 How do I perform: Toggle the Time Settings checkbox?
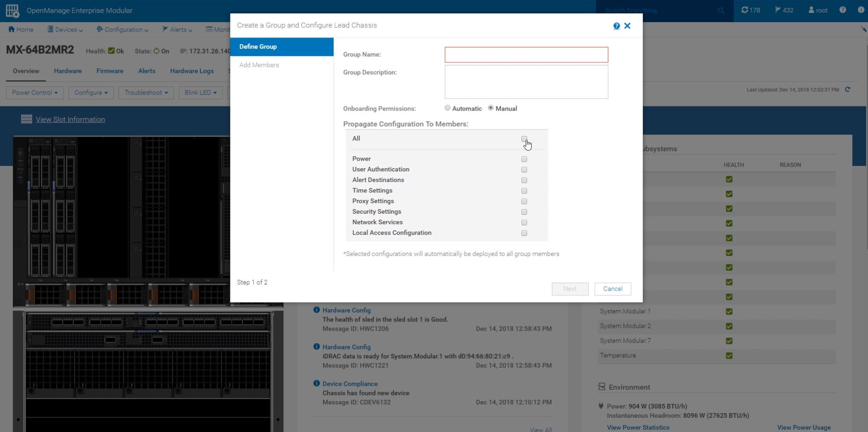[524, 191]
